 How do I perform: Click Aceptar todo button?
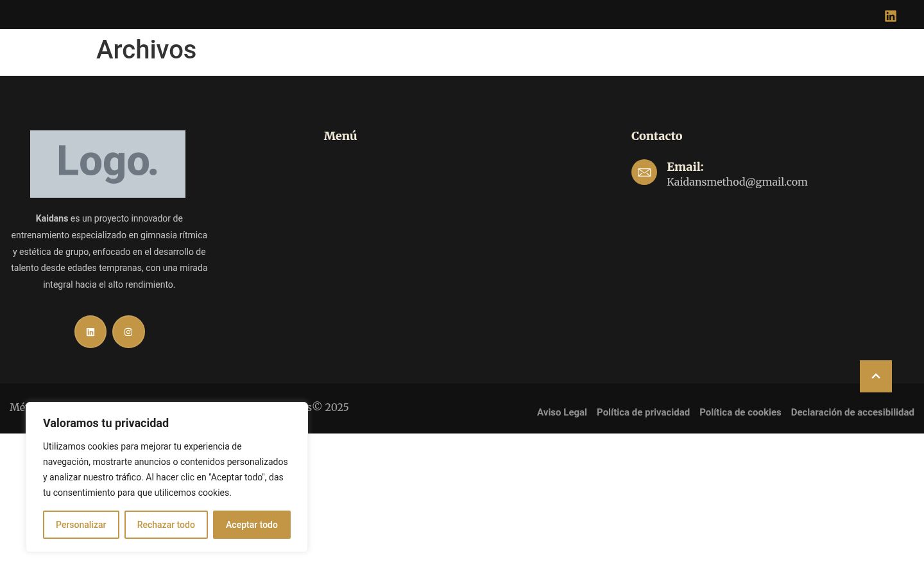[x=252, y=525]
